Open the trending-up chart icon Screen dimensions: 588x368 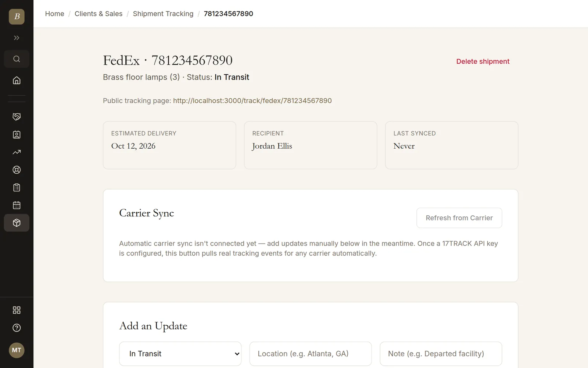(17, 152)
